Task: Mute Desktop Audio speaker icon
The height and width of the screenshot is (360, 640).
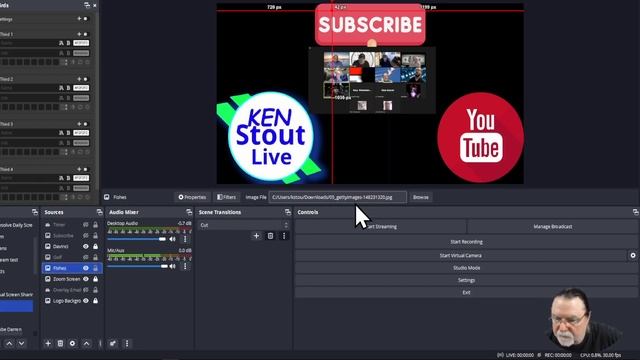Action: 173,239
